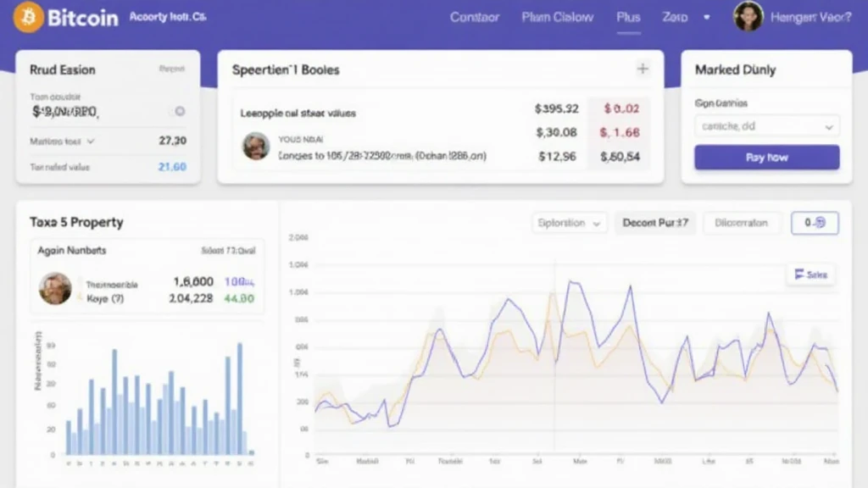Expand the Marked Dunly select box
868x488 pixels.
[x=767, y=126]
